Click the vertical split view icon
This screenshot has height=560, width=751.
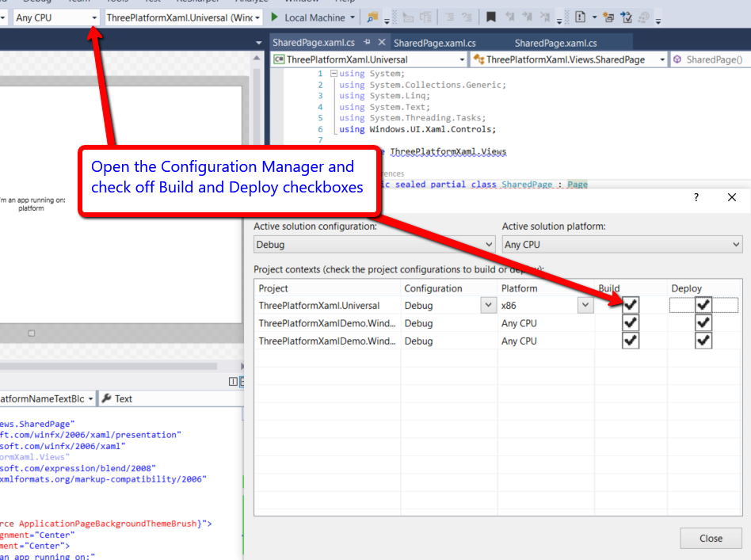[x=233, y=382]
